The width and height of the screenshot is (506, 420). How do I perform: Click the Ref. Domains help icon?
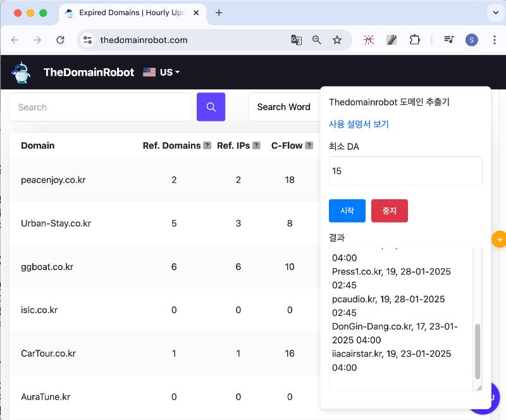point(207,145)
